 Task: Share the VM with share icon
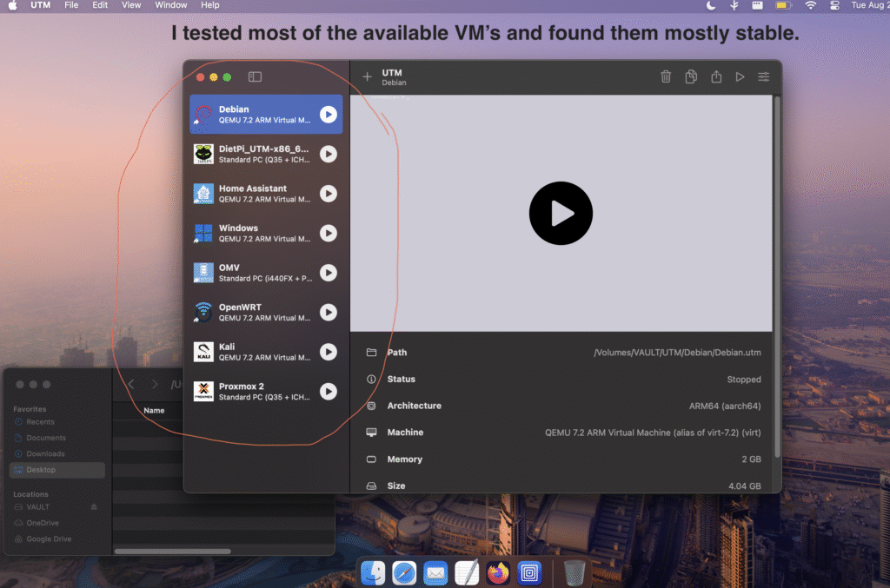coord(716,76)
